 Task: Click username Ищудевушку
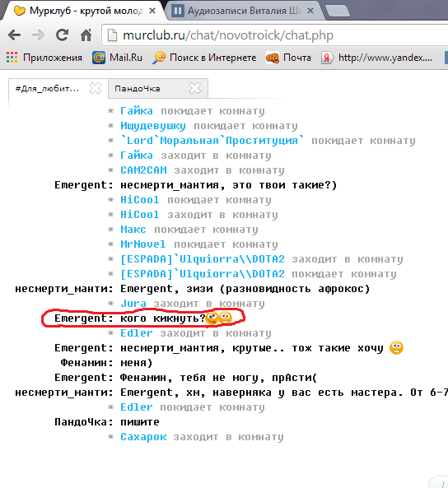point(153,126)
